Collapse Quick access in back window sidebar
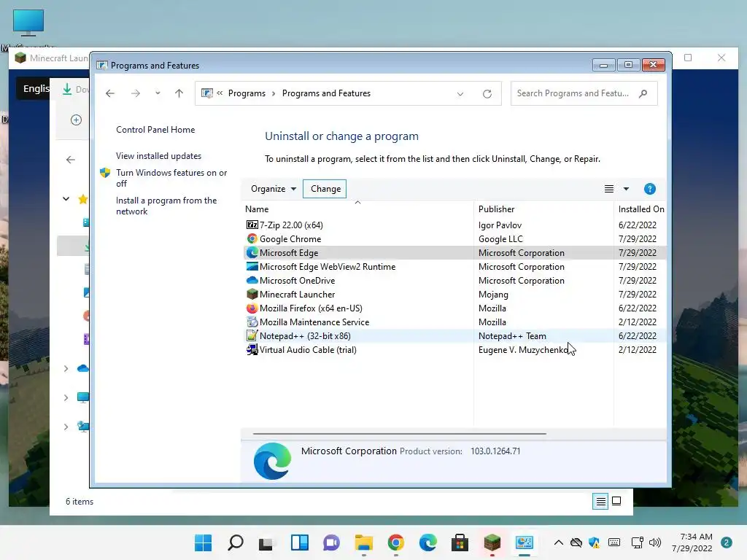The image size is (747, 560). click(x=66, y=198)
